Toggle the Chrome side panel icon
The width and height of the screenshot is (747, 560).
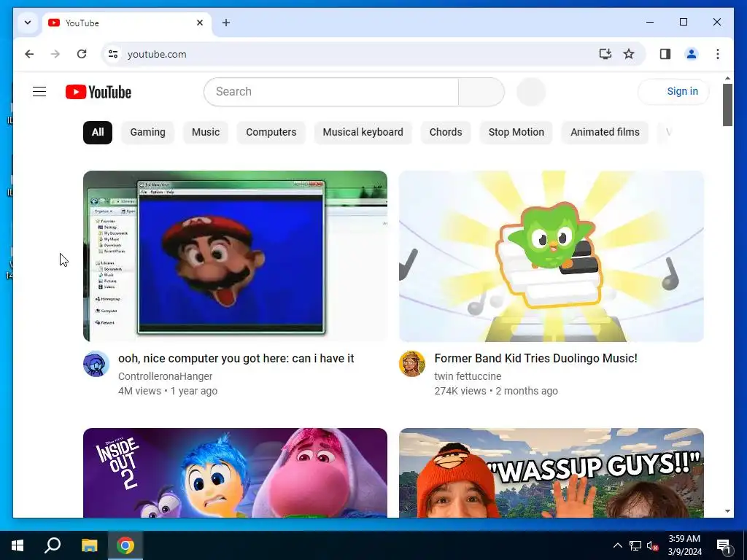coord(665,54)
